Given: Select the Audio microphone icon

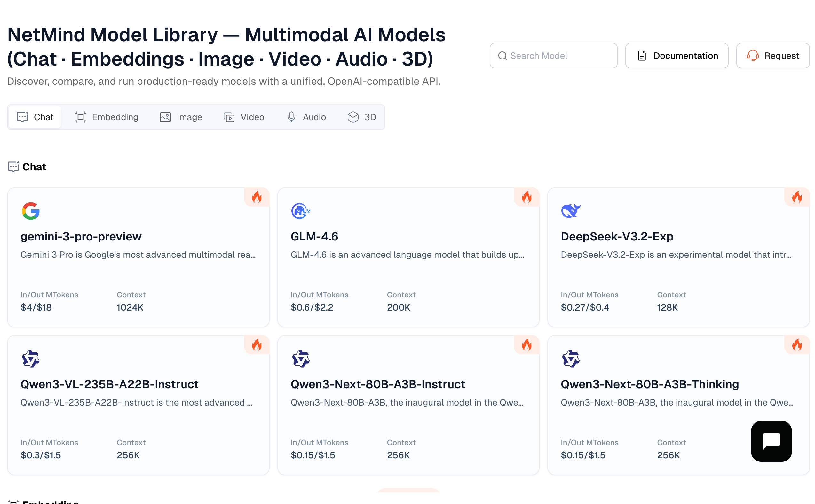Looking at the screenshot, I should 291,117.
